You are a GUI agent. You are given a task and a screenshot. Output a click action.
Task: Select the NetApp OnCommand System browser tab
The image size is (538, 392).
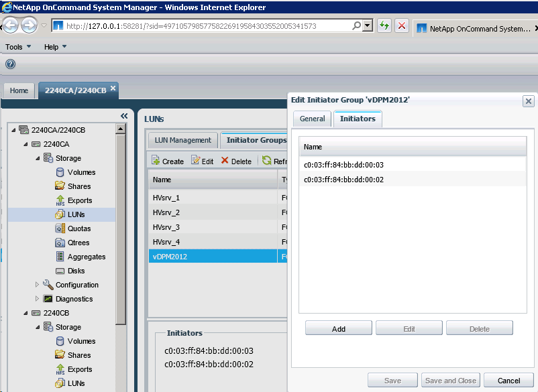(x=476, y=29)
